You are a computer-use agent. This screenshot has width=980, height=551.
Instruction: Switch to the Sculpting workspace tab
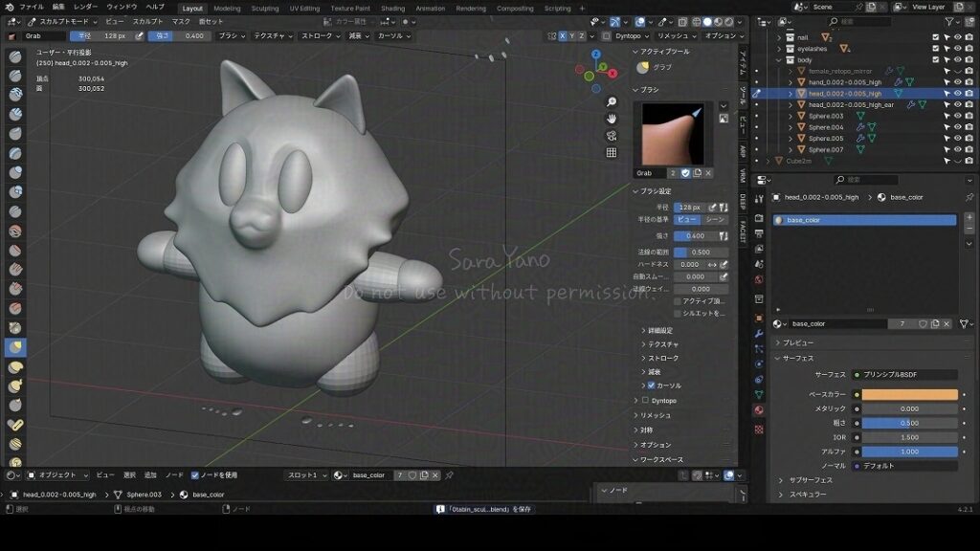tap(264, 8)
